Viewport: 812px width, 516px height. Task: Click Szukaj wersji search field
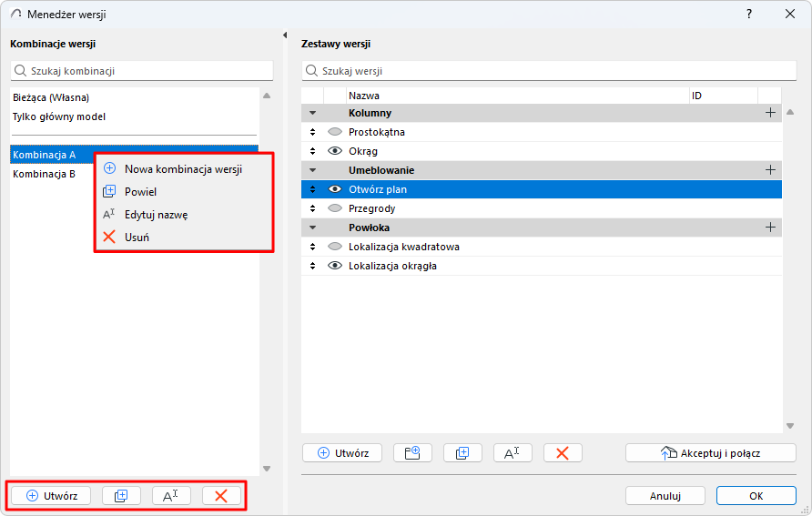point(549,71)
